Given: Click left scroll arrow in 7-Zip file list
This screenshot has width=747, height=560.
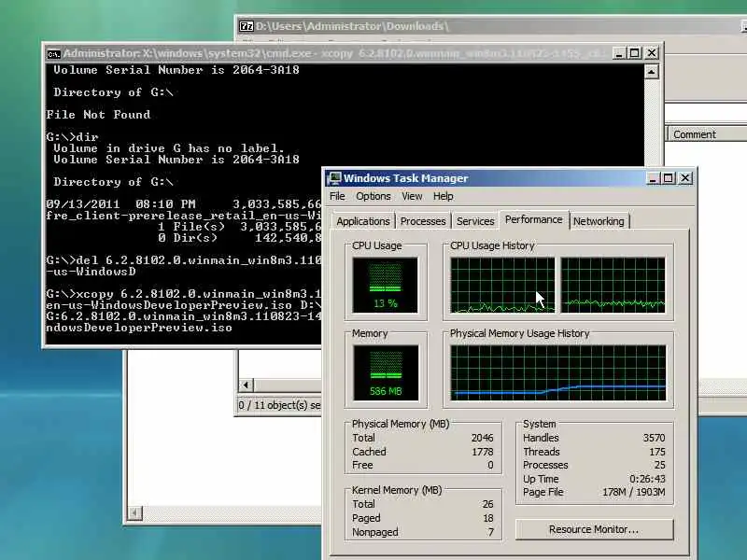Looking at the screenshot, I should click(246, 385).
